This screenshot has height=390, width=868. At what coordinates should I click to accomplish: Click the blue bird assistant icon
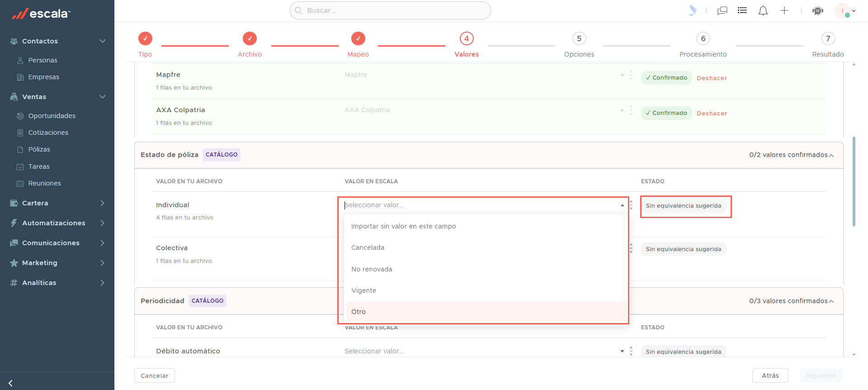tap(693, 10)
